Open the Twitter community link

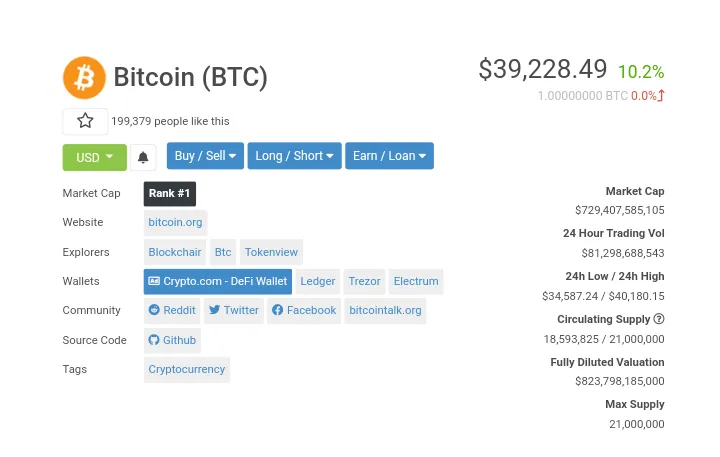234,310
